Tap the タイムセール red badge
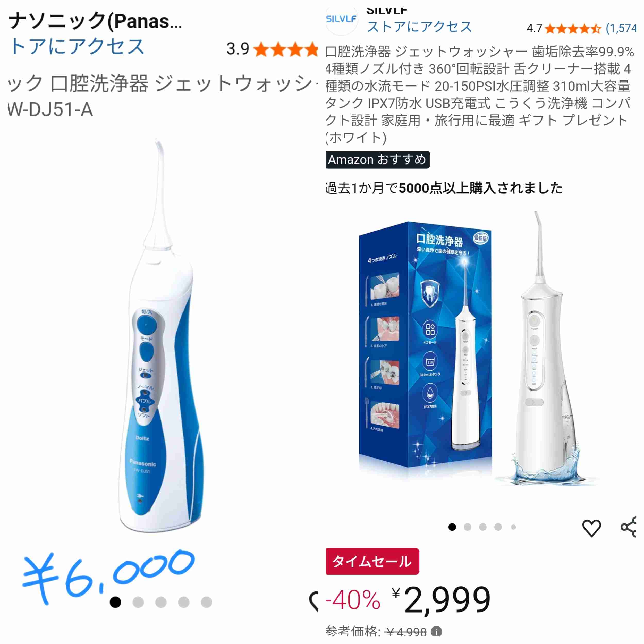Image resolution: width=644 pixels, height=644 pixels. pos(372,561)
